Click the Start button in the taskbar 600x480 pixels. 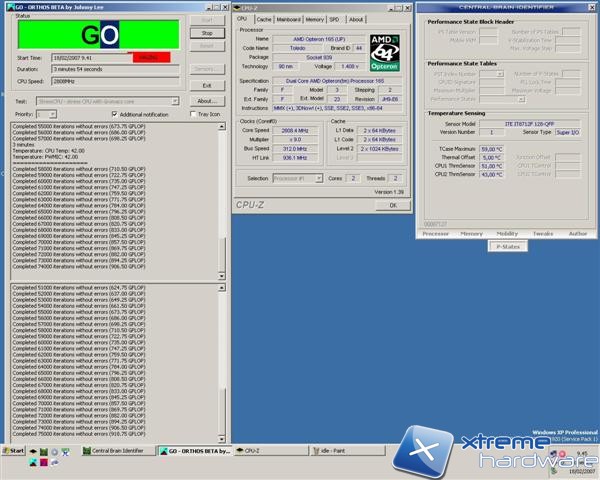click(x=14, y=452)
